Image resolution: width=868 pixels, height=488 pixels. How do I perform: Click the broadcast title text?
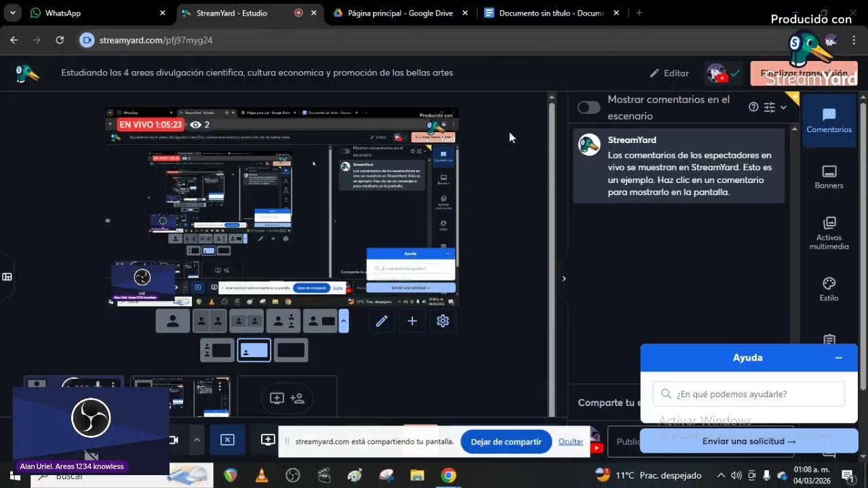click(x=257, y=73)
